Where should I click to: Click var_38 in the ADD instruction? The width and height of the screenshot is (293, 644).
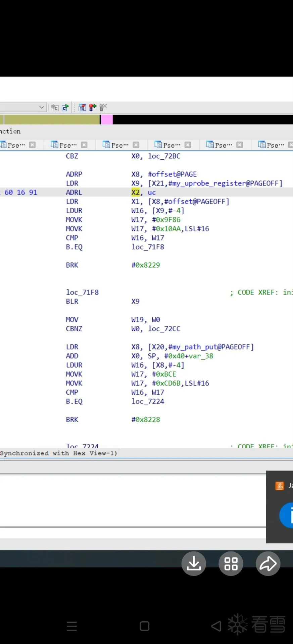pyautogui.click(x=201, y=356)
